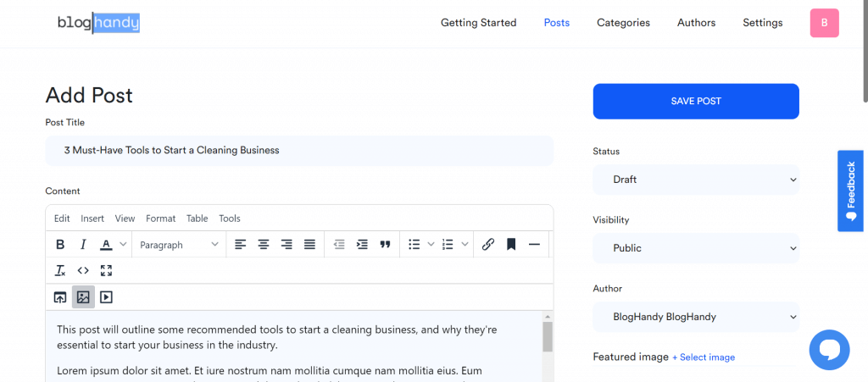
Task: Open the source code view
Action: coord(83,270)
